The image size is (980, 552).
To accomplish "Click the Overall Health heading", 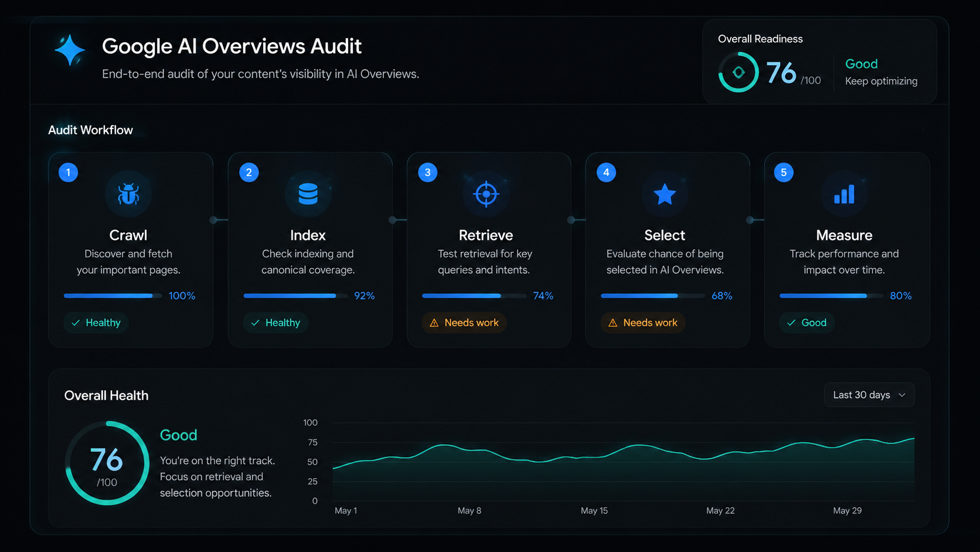I will 106,395.
